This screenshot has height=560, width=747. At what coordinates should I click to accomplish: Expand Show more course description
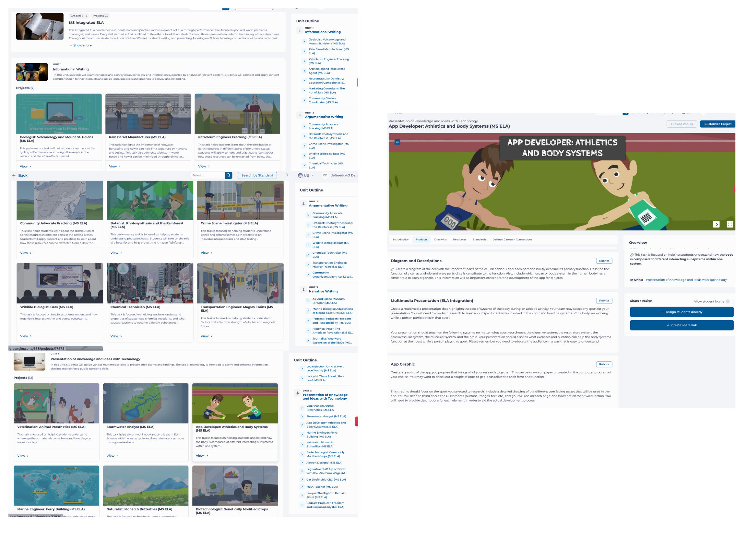pyautogui.click(x=80, y=45)
